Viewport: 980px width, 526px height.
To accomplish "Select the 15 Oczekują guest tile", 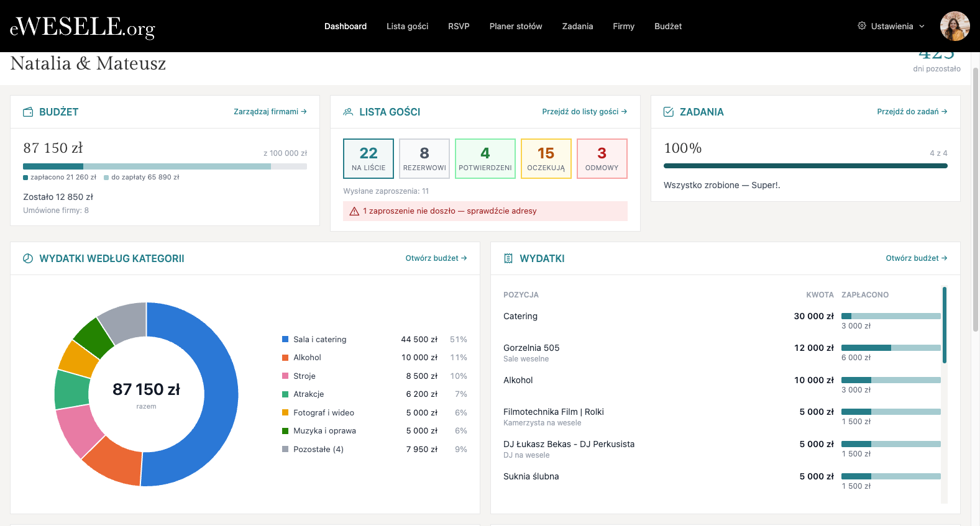I will 546,158.
